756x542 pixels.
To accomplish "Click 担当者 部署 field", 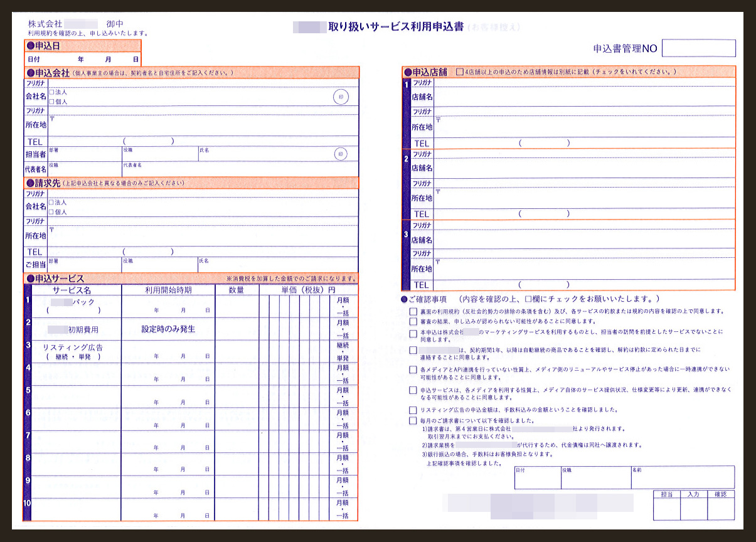I will [84, 154].
